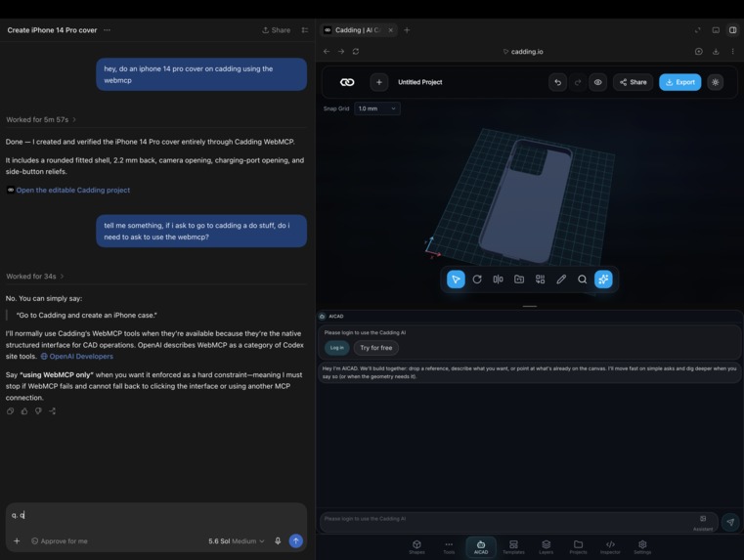This screenshot has width=744, height=560.
Task: Click the share arrow icon below the reply
Action: [52, 411]
